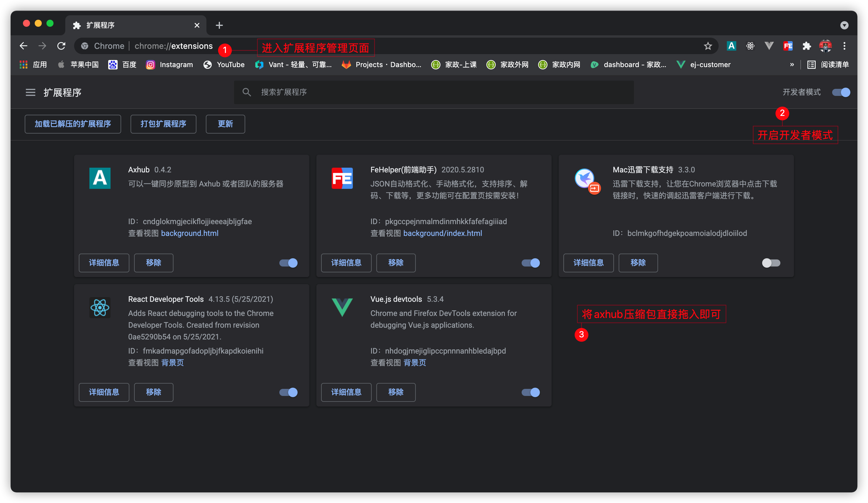Image resolution: width=868 pixels, height=503 pixels.
Task: Open the address bar download dropdown arrow
Action: coord(844,25)
